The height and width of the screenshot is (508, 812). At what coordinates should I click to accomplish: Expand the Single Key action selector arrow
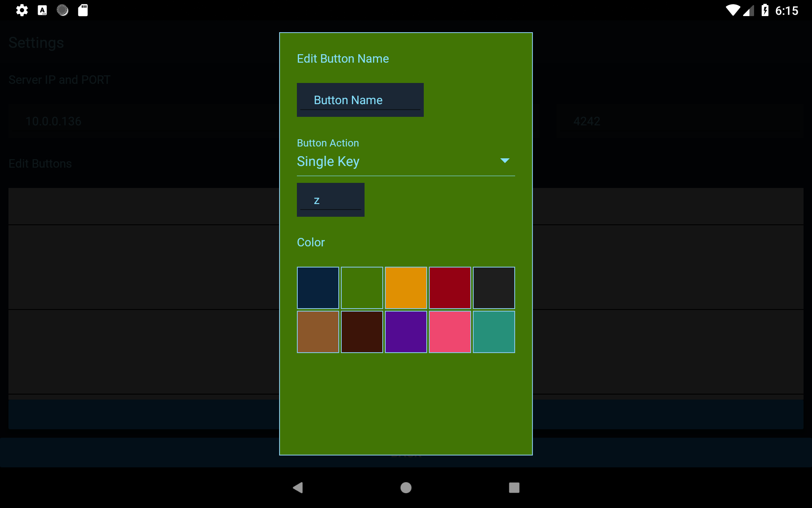(x=505, y=161)
